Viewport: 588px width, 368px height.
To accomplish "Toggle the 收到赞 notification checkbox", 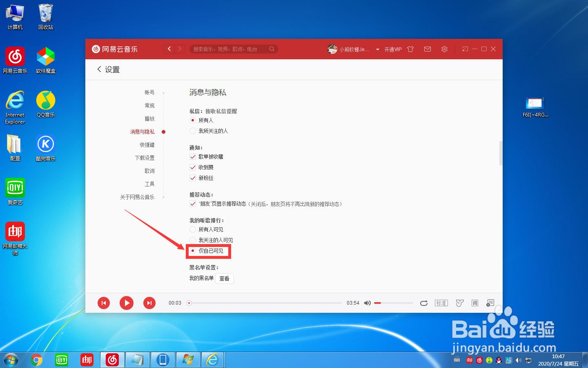I will click(x=193, y=167).
